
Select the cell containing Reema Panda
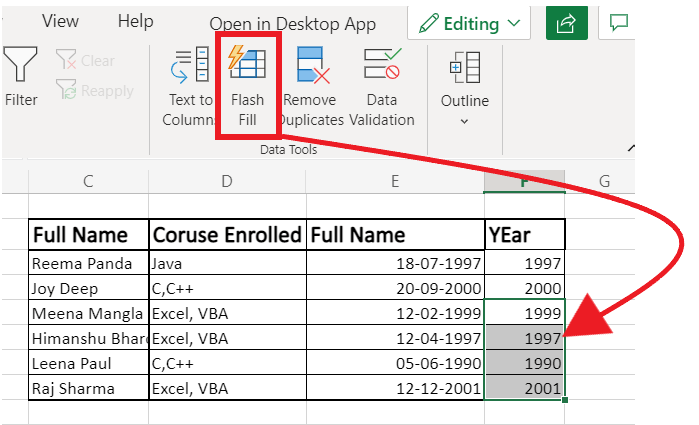point(88,263)
